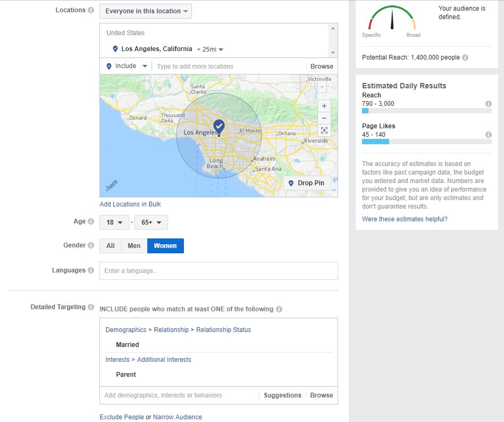The image size is (504, 422).
Task: Click the Drop Pin button on the map
Action: point(308,183)
